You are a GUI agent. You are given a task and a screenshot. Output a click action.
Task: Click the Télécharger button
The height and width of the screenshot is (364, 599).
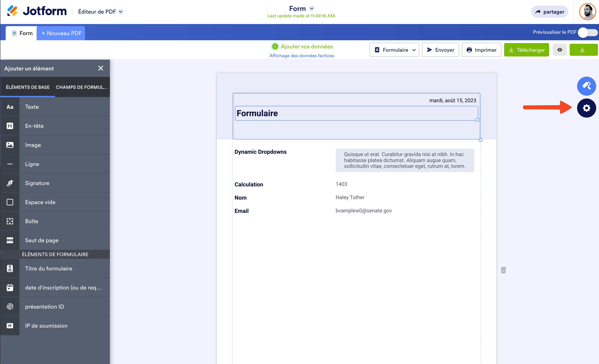(526, 50)
